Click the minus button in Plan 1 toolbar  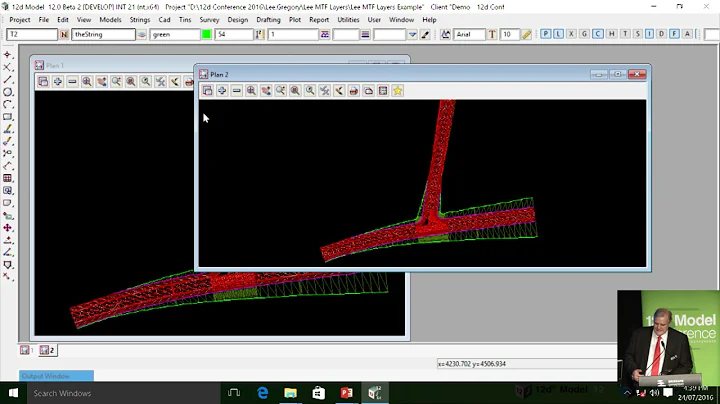[x=72, y=82]
